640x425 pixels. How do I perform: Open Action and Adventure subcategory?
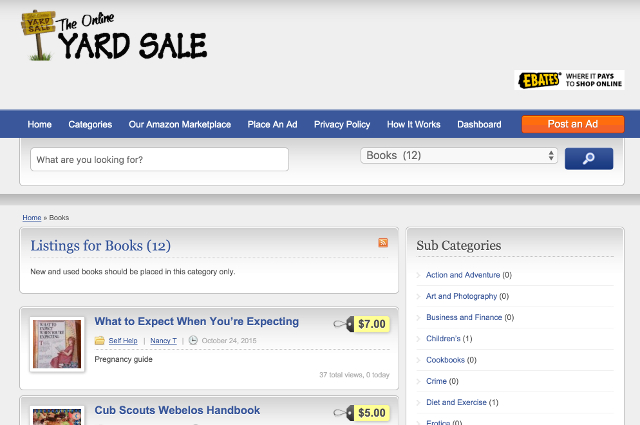coord(463,275)
